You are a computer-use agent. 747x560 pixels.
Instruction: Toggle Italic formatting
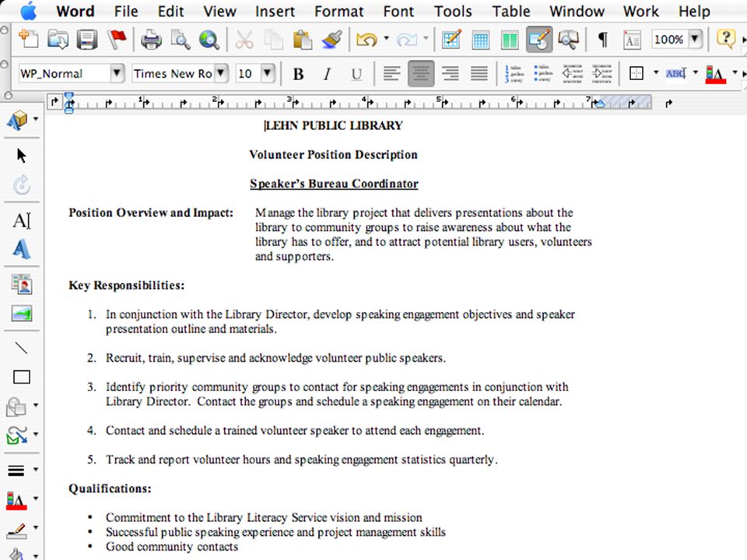pos(328,74)
